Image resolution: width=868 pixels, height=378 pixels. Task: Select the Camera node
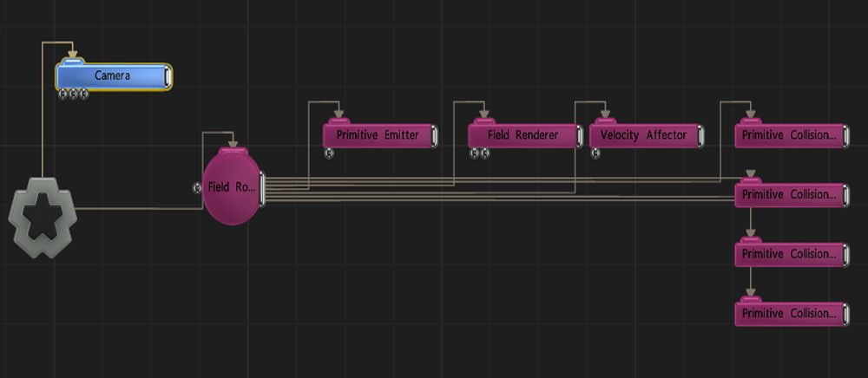click(x=114, y=76)
